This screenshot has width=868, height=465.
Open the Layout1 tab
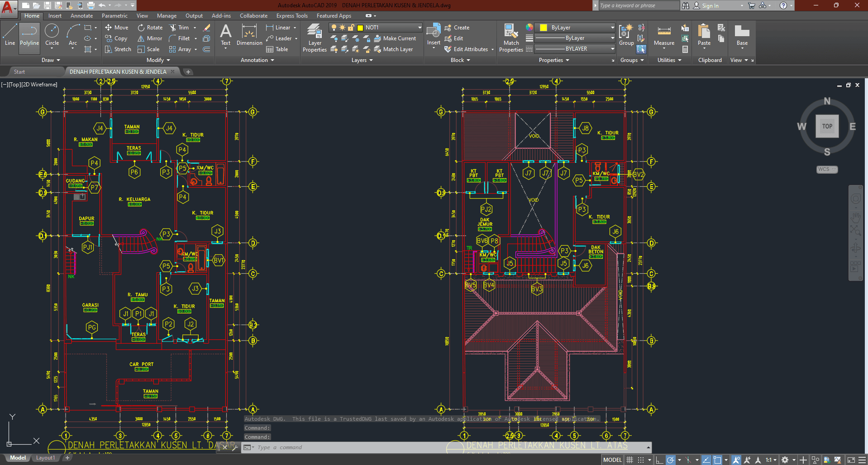[45, 458]
